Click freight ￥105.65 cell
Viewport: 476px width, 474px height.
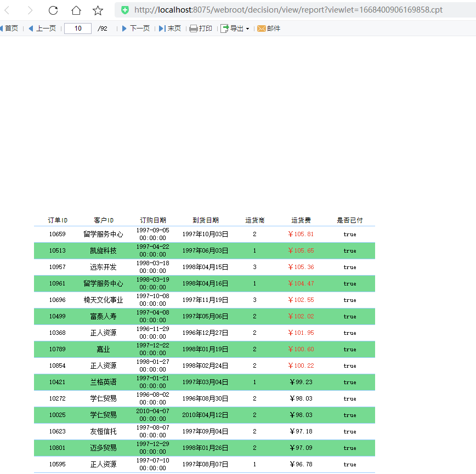301,250
